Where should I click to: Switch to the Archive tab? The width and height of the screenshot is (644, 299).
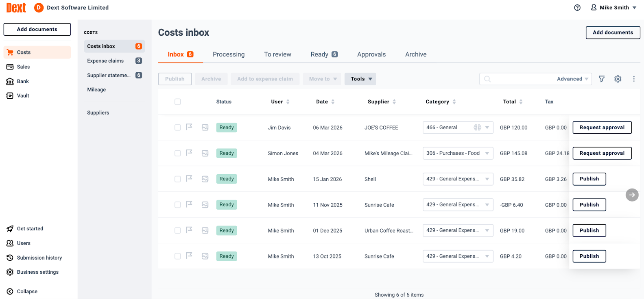tap(416, 54)
